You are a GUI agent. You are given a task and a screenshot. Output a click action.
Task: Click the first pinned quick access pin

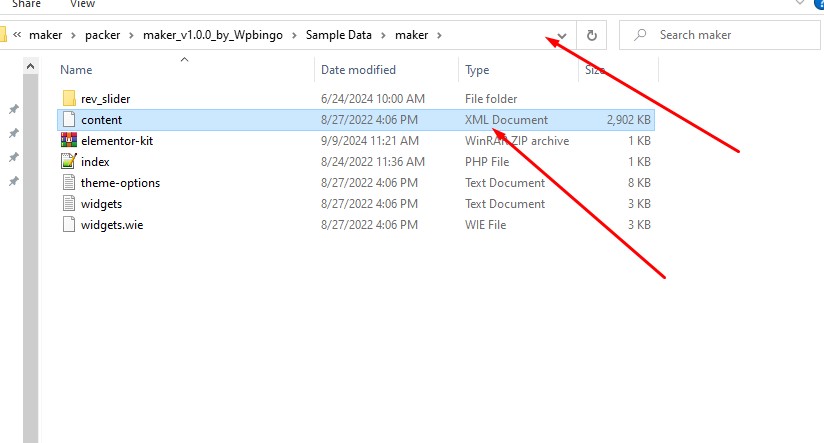point(14,109)
